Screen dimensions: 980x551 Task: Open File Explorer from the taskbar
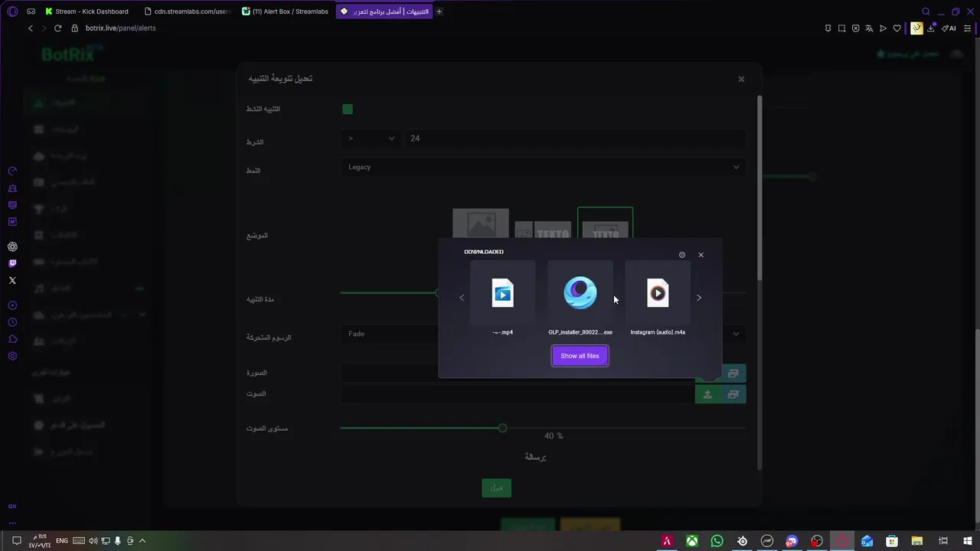click(916, 541)
